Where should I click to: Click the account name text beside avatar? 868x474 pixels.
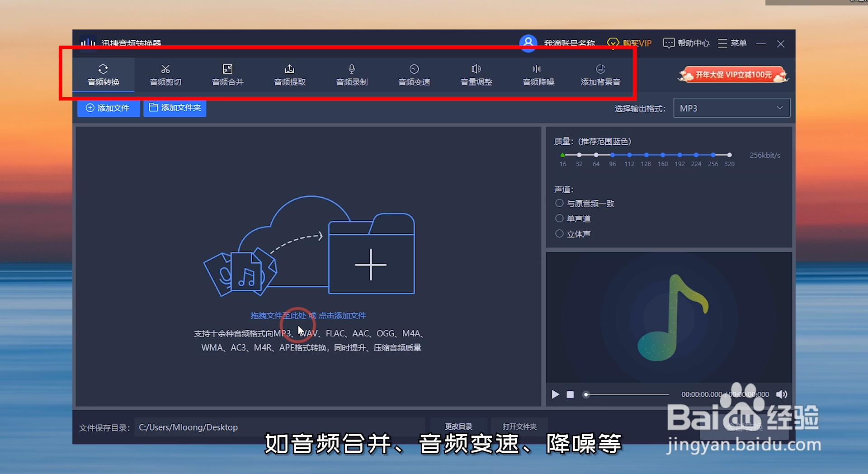pyautogui.click(x=569, y=43)
